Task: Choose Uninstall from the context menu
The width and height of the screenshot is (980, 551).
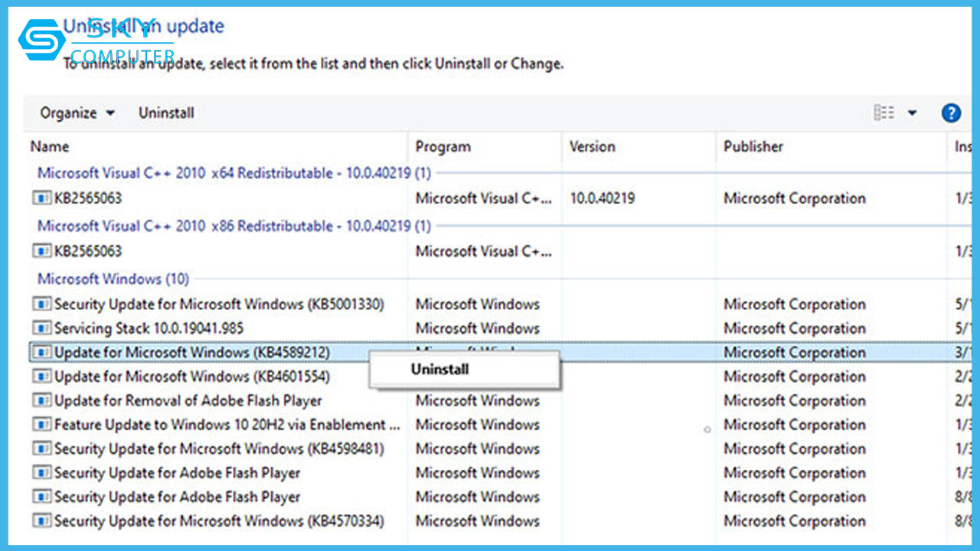Action: tap(439, 369)
